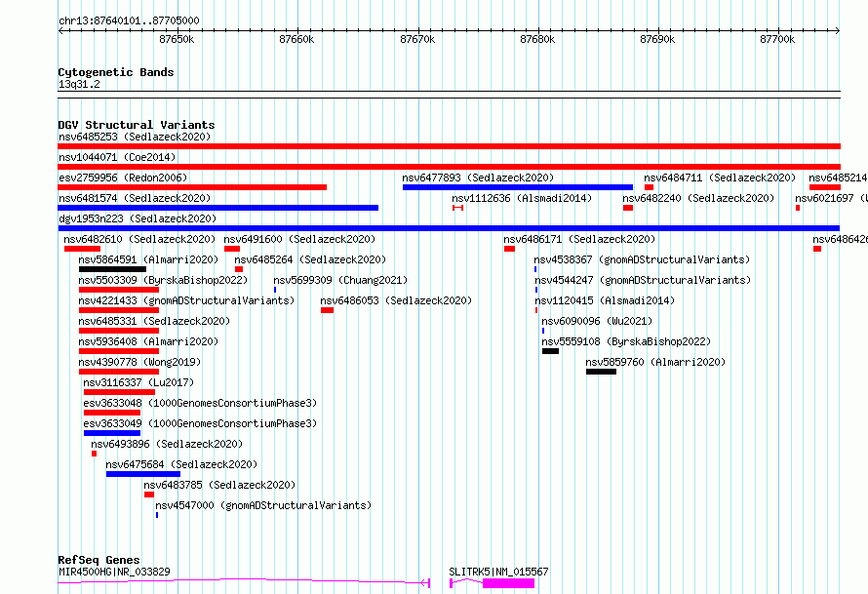Click the black nsv5559108 variant bar
868x594 pixels.
(550, 351)
